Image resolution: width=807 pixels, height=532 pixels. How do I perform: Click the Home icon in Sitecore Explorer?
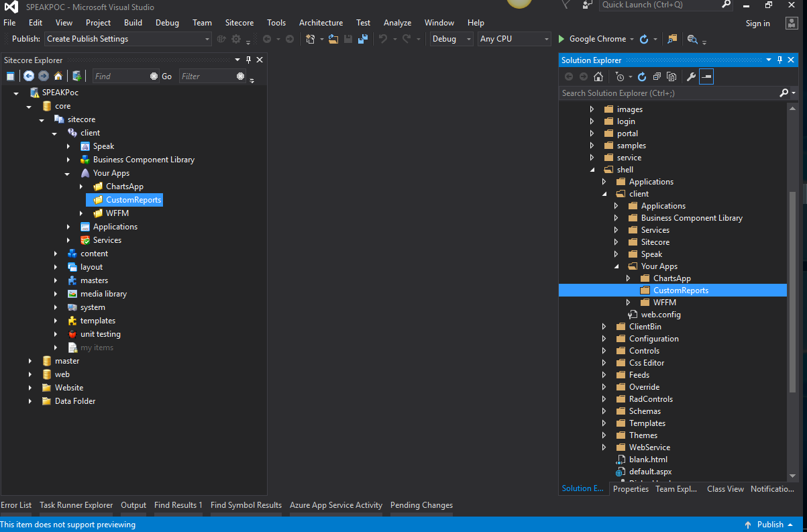(x=58, y=76)
